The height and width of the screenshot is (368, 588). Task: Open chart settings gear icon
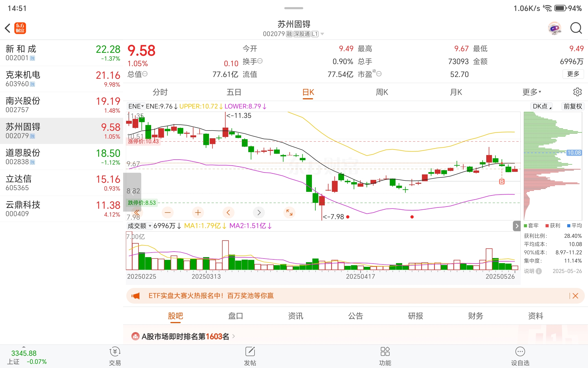coord(577,92)
